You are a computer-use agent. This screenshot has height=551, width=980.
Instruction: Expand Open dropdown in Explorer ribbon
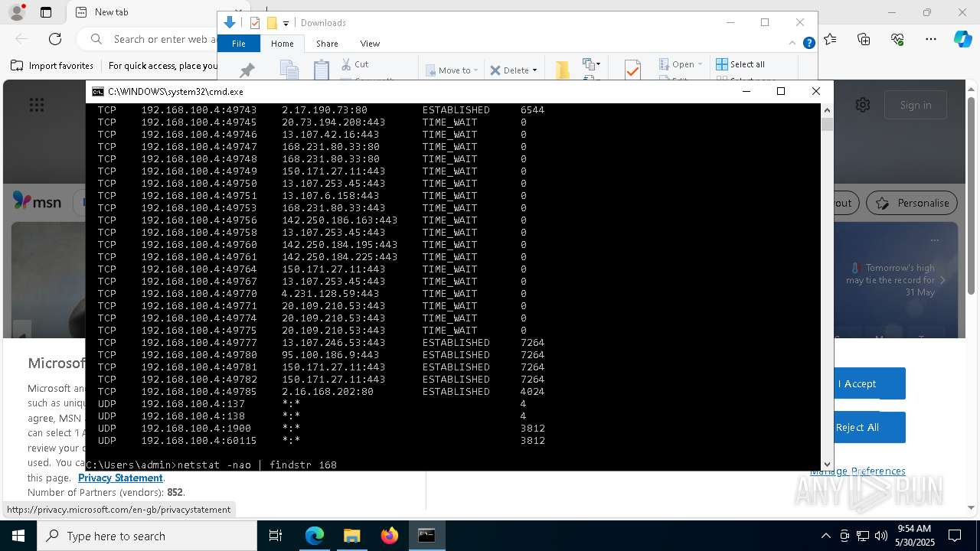click(700, 64)
